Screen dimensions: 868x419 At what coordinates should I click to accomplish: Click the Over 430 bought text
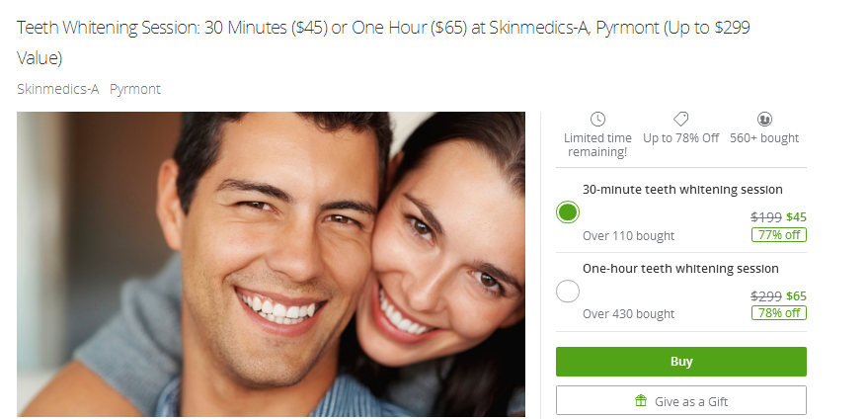(x=628, y=313)
